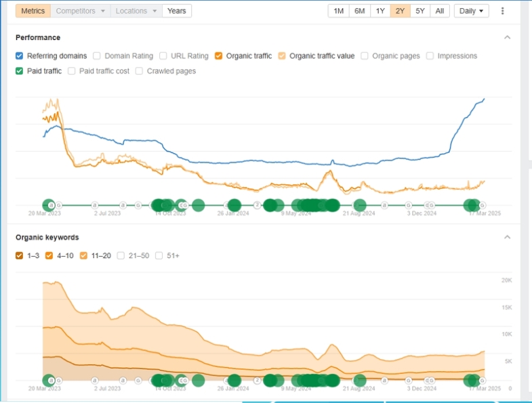This screenshot has height=403, width=532.
Task: Click the green paid traffic bubble near 26 Jan 2024 in Performance chart
Action: pos(234,205)
